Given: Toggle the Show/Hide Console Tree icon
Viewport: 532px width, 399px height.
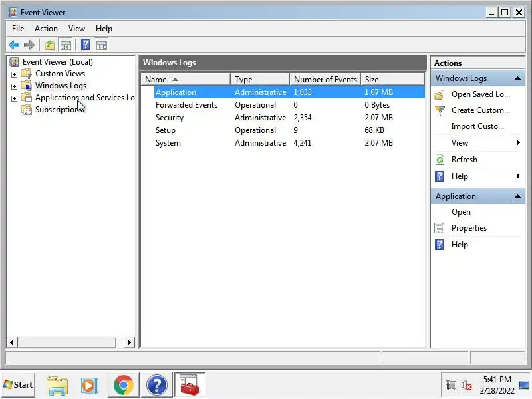Looking at the screenshot, I should point(66,45).
